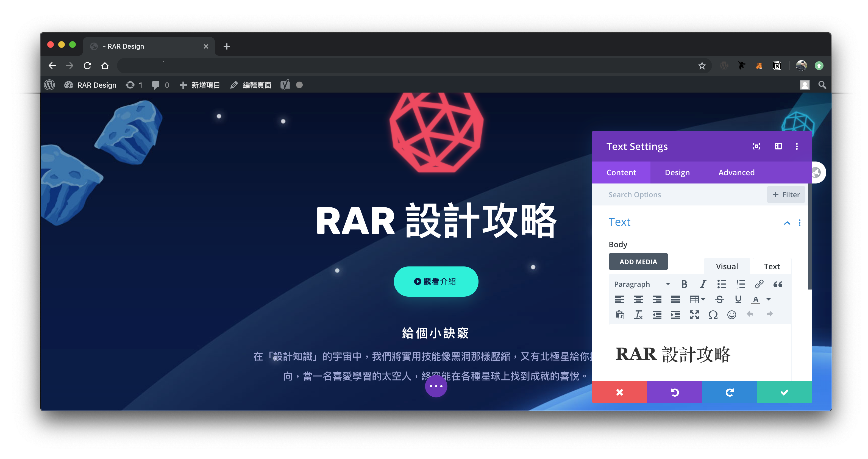Toggle bold formatting in the editor
This screenshot has height=459, width=868.
point(684,284)
